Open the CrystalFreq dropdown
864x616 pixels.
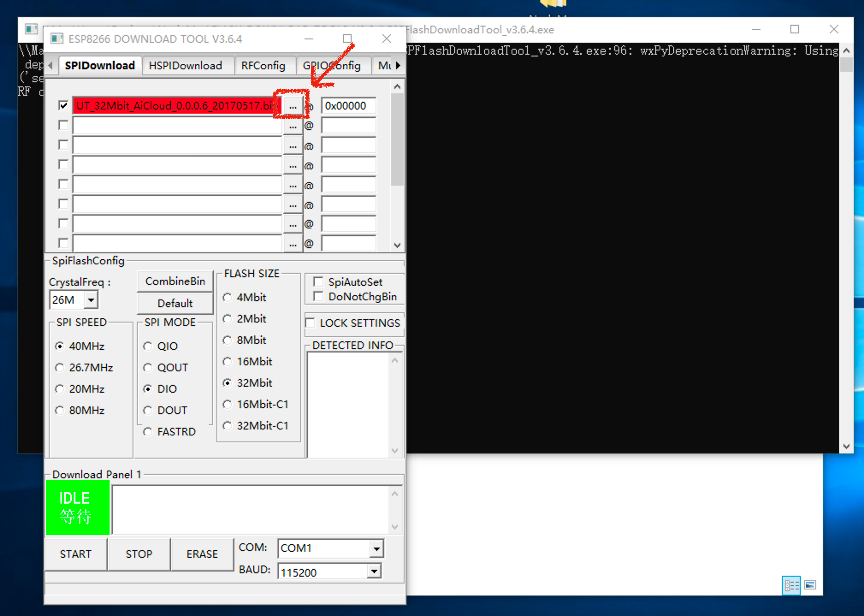pos(91,300)
